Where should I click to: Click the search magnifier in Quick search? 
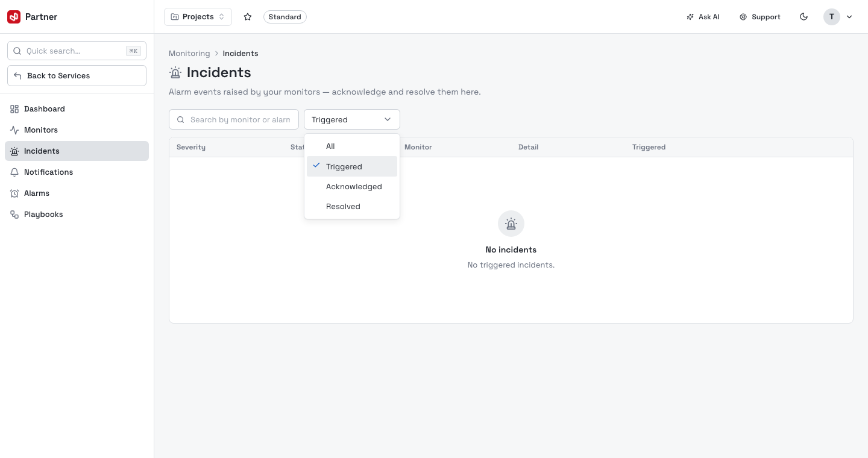point(17,51)
